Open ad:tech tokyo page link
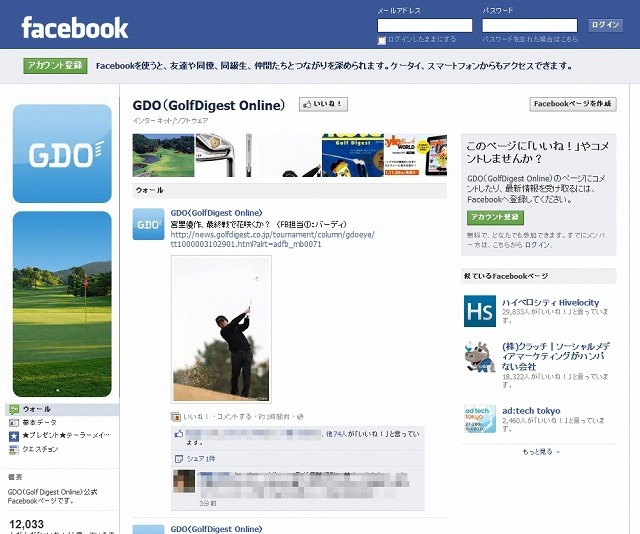Image resolution: width=640 pixels, height=534 pixels. pyautogui.click(x=531, y=411)
